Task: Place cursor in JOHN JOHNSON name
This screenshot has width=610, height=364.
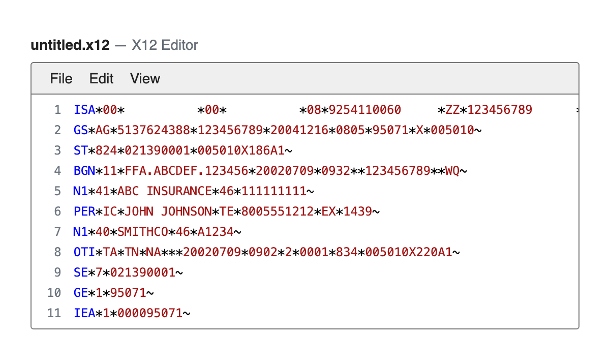Action: (168, 211)
